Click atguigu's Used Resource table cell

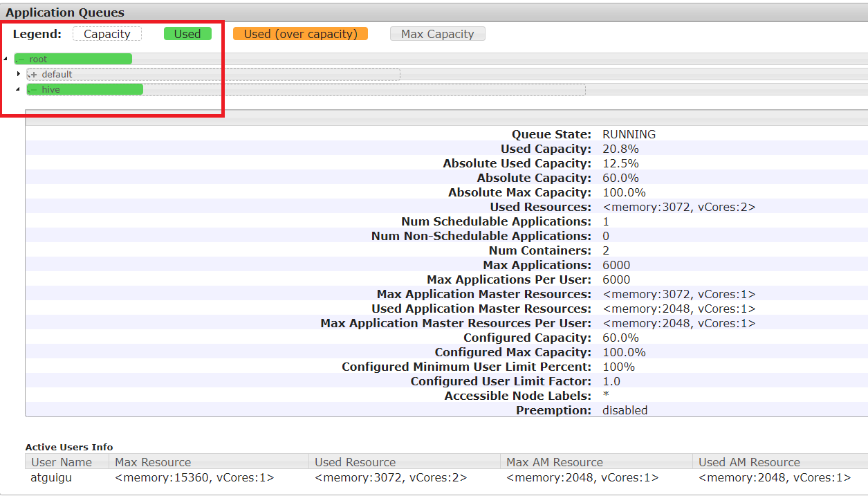(391, 477)
